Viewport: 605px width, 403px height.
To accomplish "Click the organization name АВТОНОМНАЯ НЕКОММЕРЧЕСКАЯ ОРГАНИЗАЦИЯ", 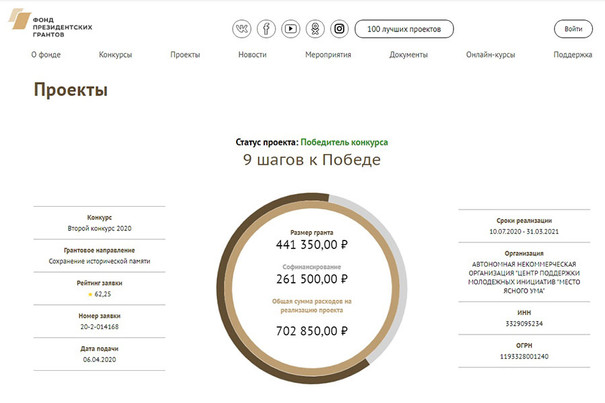I will (524, 269).
